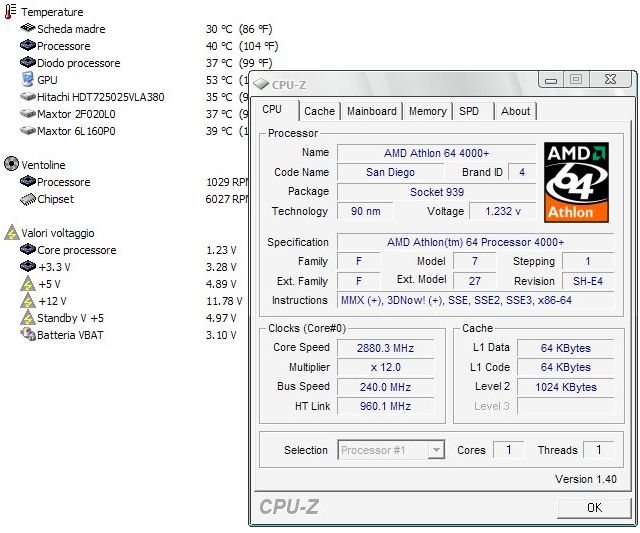Click the L1 Data value 64 KBytes
The image size is (640, 533).
[x=566, y=348]
